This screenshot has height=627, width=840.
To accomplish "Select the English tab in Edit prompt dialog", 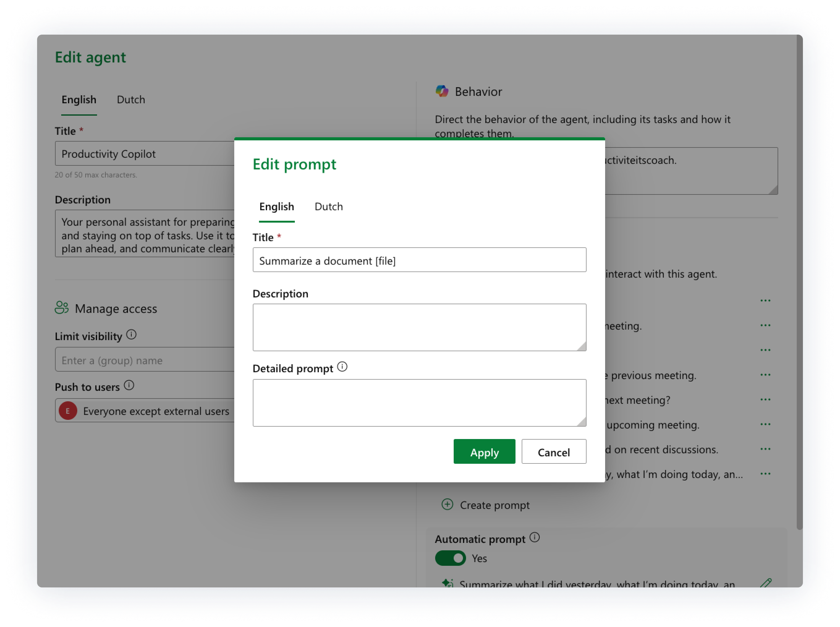I will point(277,207).
